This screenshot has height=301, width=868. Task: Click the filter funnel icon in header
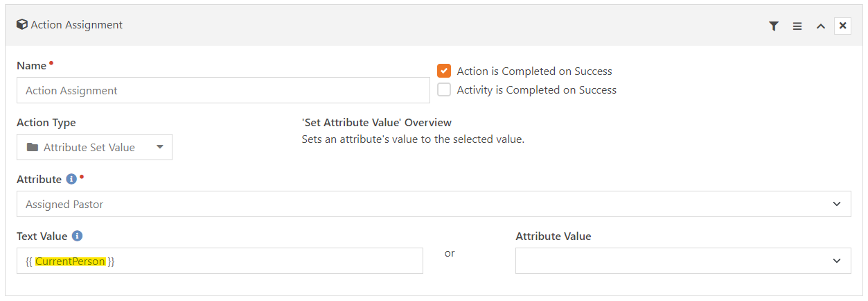pos(774,26)
